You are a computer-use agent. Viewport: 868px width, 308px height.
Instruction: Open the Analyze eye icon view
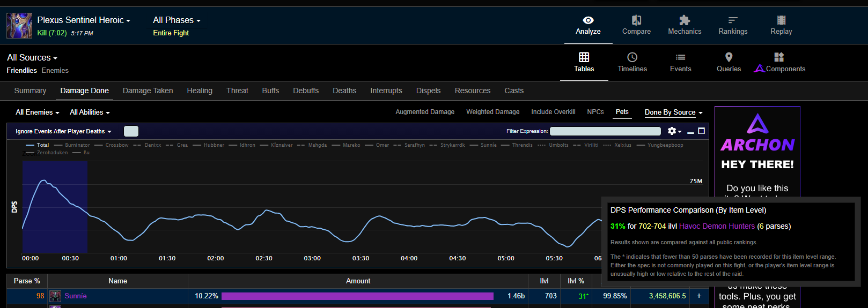coord(588,25)
